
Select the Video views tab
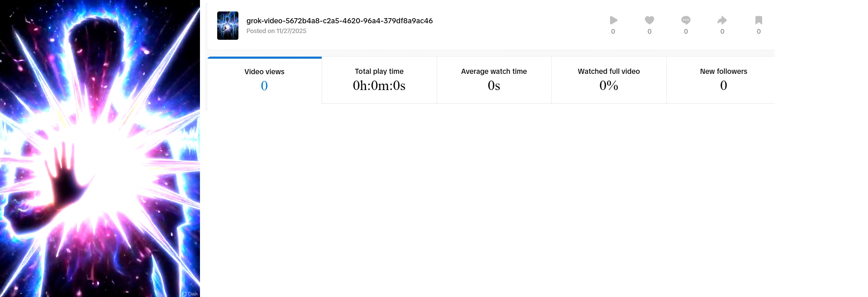[x=264, y=80]
